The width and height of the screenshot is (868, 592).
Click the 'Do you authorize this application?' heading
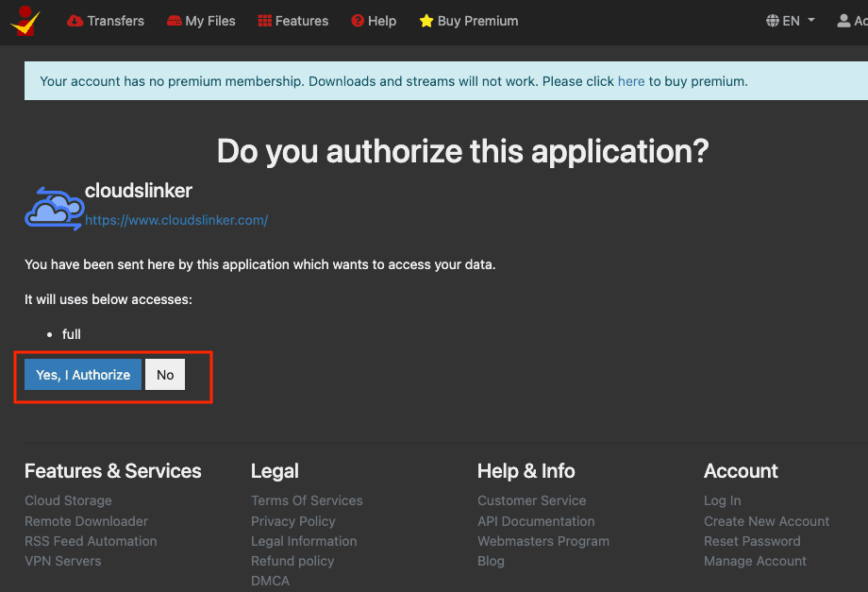tap(463, 151)
